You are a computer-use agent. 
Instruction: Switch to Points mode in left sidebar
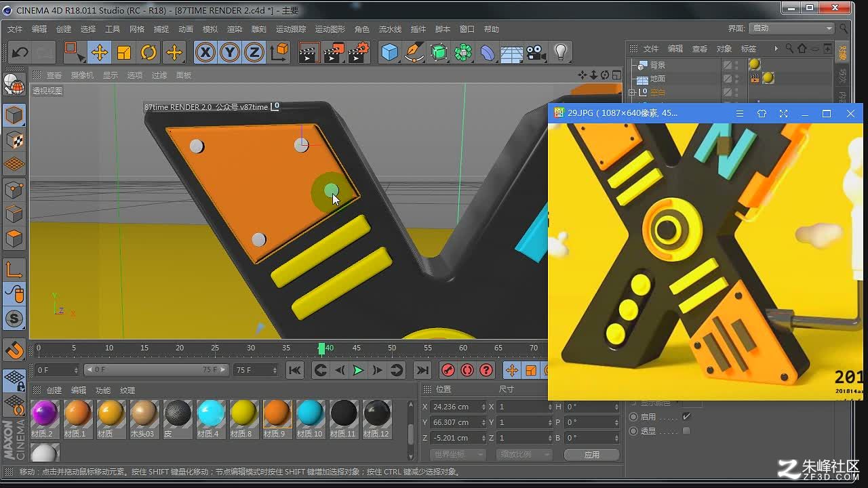tap(14, 189)
